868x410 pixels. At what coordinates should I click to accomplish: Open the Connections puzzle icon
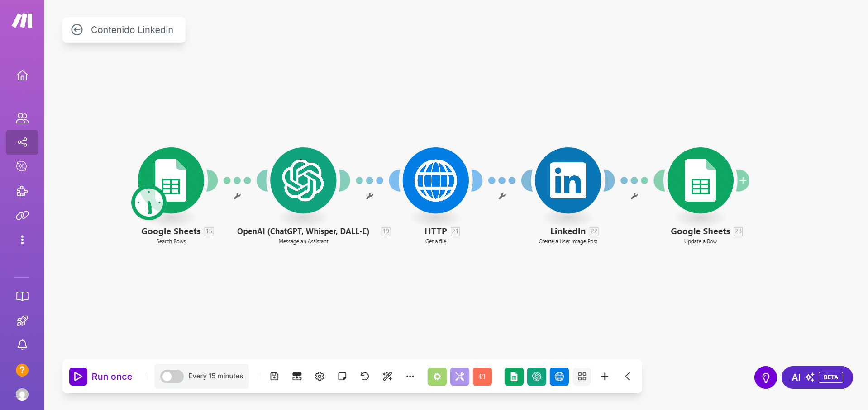coord(22,191)
